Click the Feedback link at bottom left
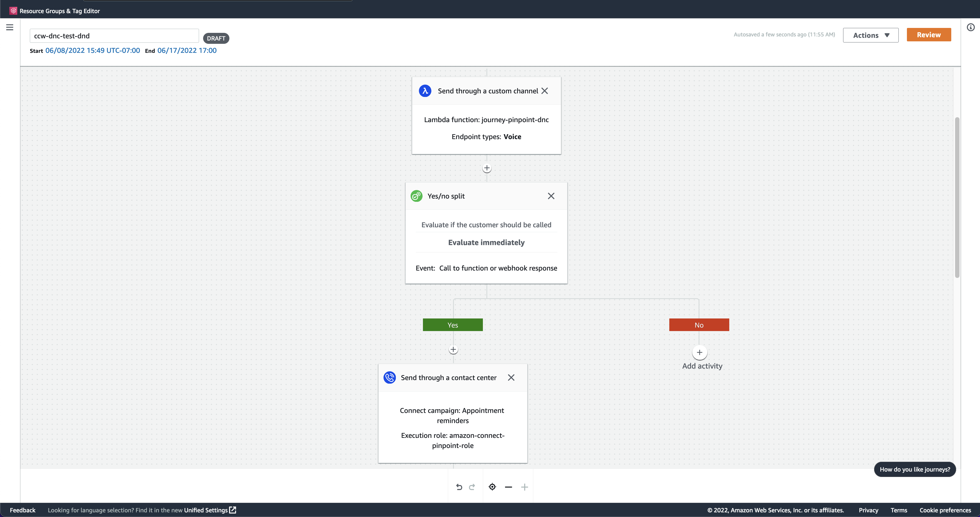 coord(23,510)
